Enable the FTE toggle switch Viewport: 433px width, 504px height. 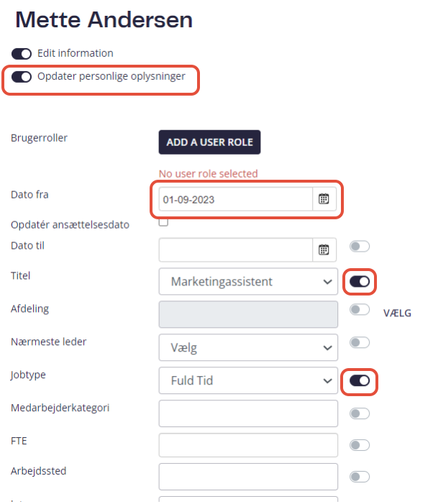360,445
